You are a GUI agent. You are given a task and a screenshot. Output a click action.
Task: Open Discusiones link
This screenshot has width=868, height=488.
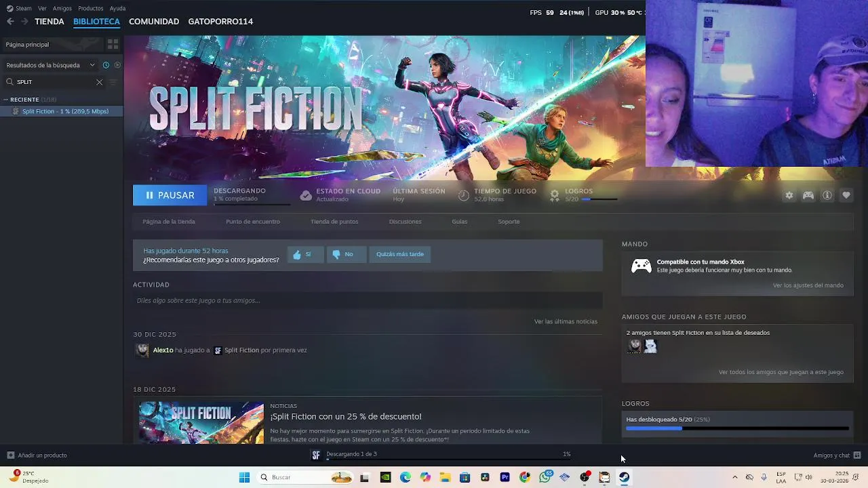click(x=406, y=222)
